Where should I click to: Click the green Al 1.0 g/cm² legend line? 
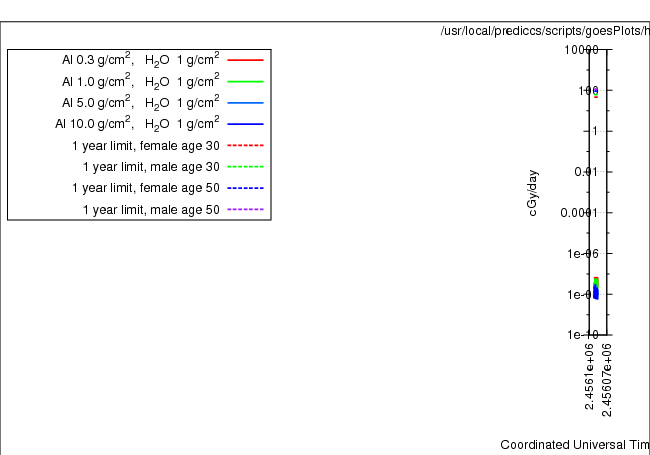(x=245, y=81)
